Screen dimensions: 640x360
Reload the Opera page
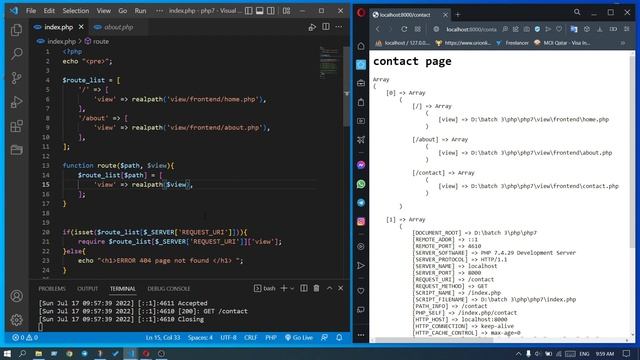pos(404,29)
